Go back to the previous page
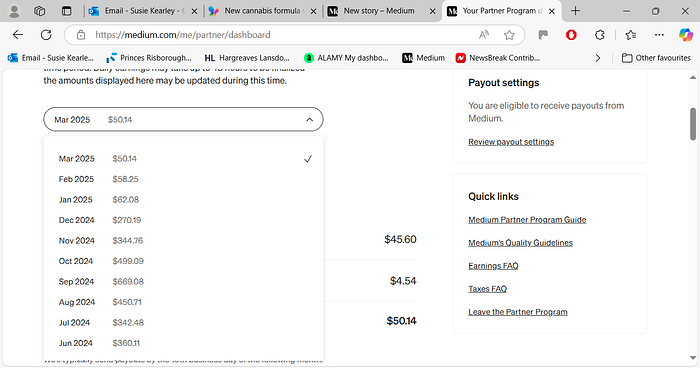The image size is (700, 368). click(18, 35)
